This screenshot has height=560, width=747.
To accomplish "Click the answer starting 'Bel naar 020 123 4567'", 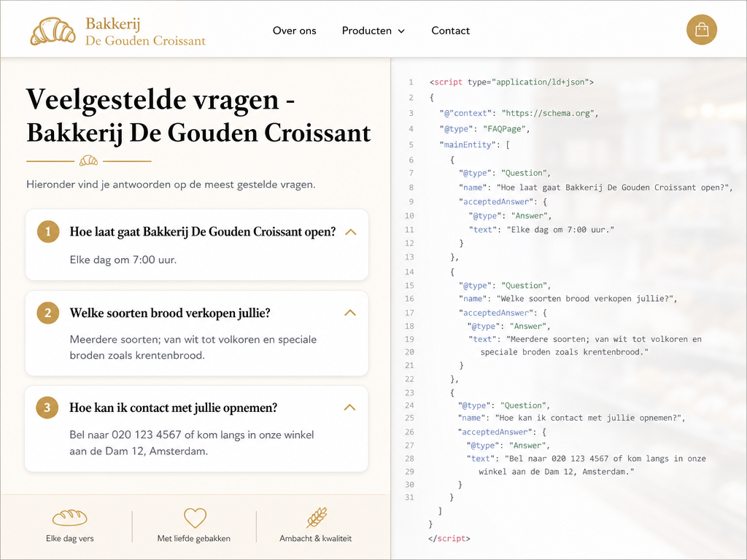I will 192,443.
